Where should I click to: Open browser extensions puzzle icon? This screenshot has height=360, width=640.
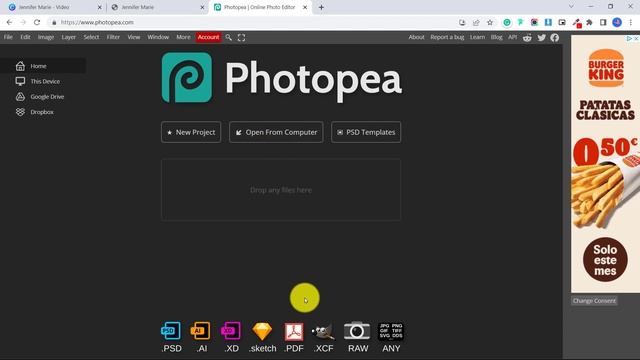coord(589,22)
